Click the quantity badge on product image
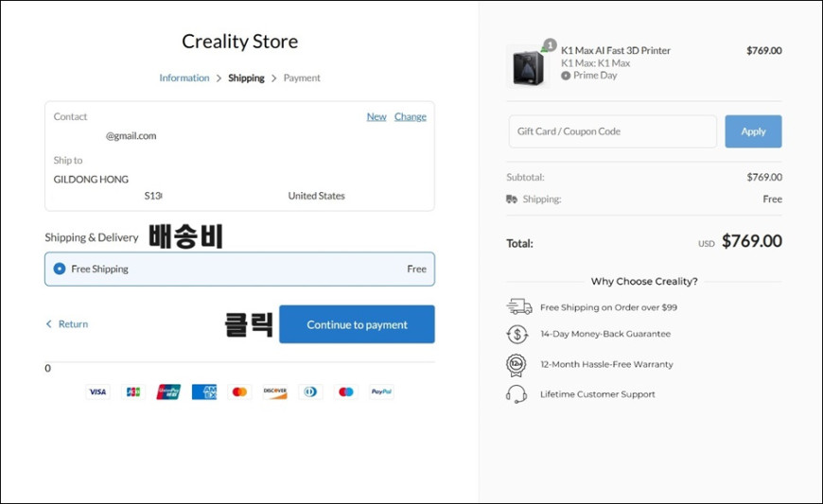This screenshot has height=504, width=823. point(550,45)
